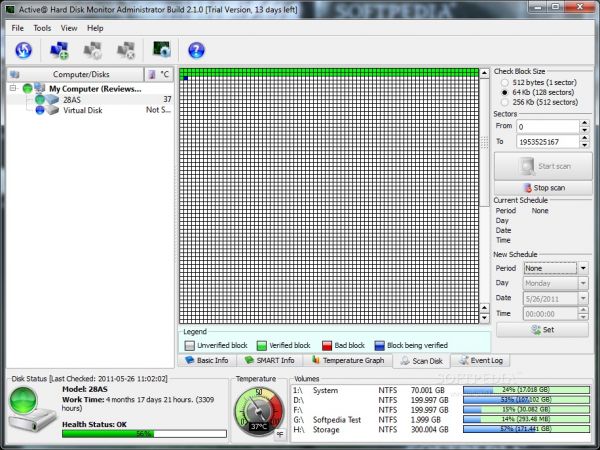The width and height of the screenshot is (600, 450).
Task: Select the 256 Kb (512 sectors) option
Action: point(505,102)
